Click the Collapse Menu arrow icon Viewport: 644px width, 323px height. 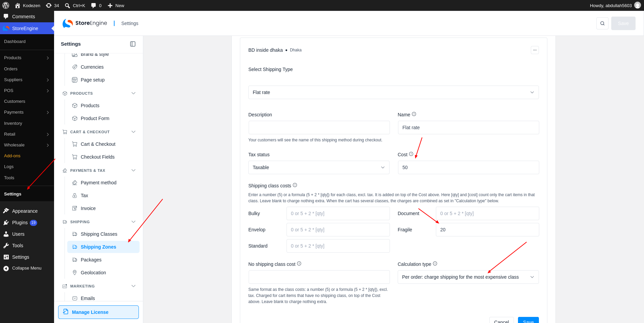click(6, 269)
